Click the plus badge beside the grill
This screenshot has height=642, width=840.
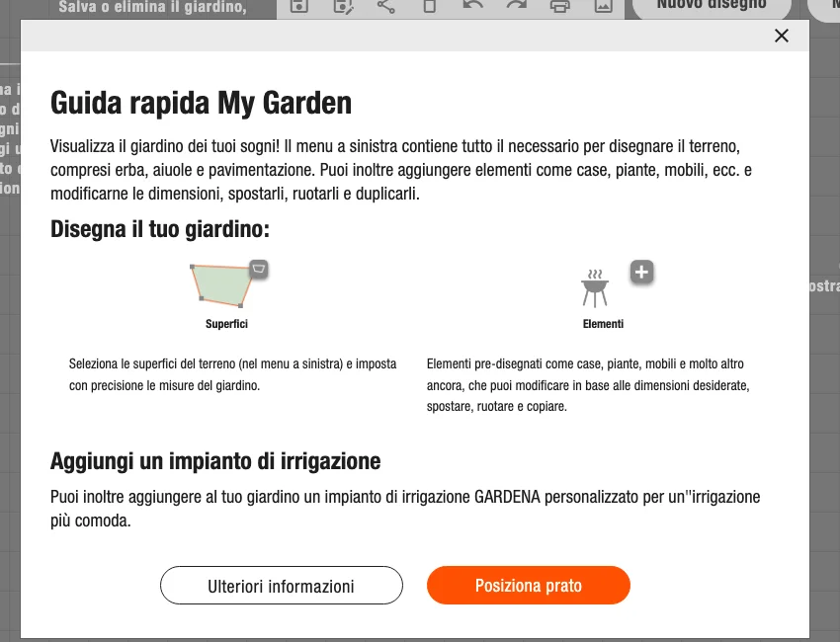(x=641, y=272)
